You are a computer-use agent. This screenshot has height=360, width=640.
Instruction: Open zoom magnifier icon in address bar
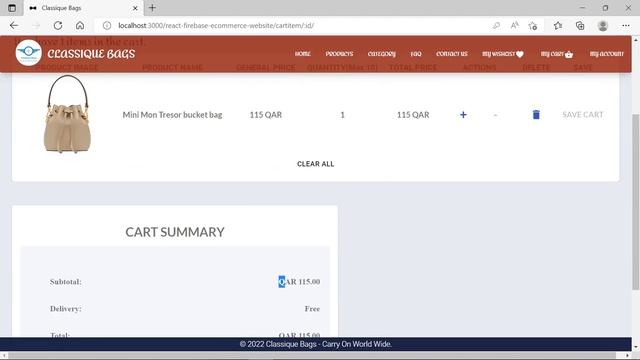pyautogui.click(x=496, y=25)
